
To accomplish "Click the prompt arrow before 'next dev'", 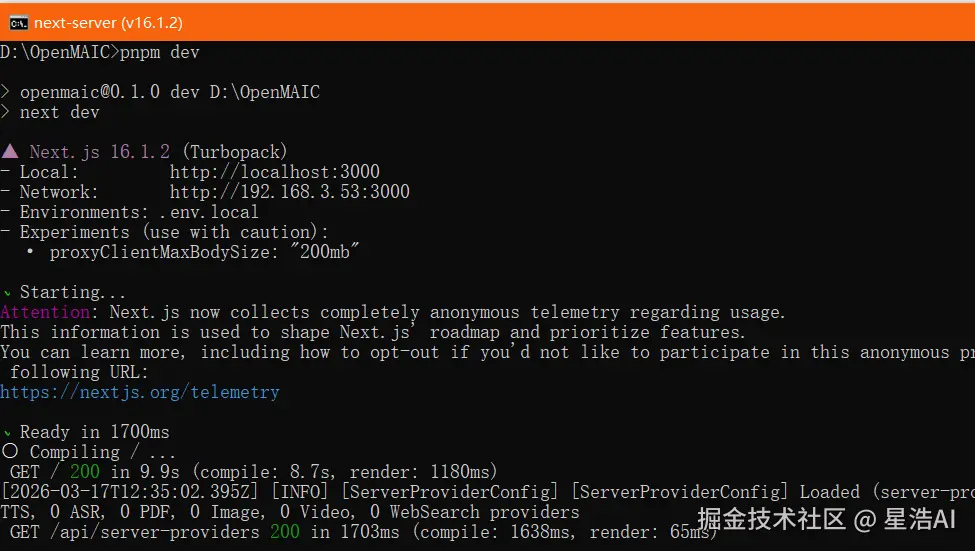I will 8,112.
